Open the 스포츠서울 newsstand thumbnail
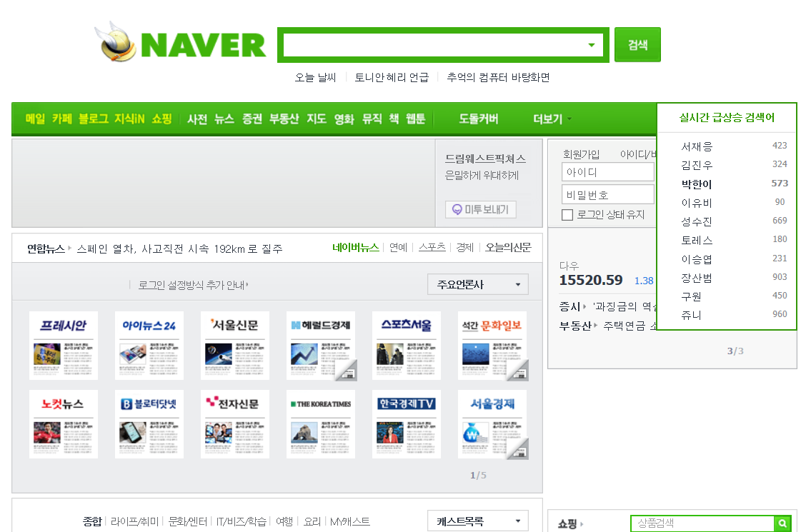This screenshot has height=532, width=801. click(x=406, y=345)
